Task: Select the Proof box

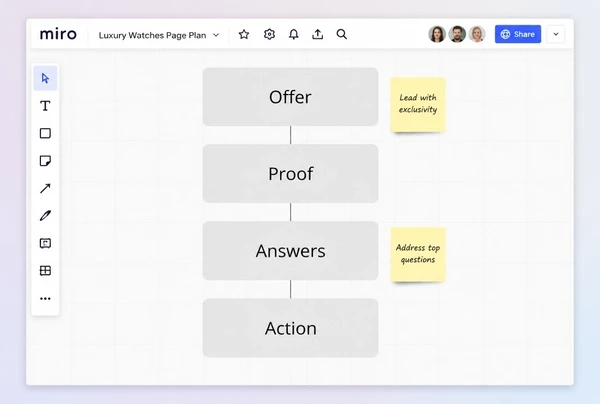Action: tap(290, 174)
